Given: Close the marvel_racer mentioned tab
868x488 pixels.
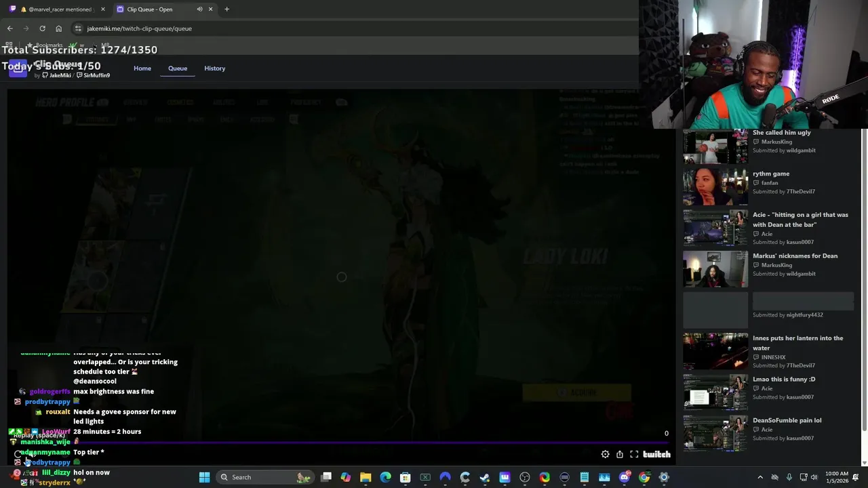Looking at the screenshot, I should pos(103,9).
